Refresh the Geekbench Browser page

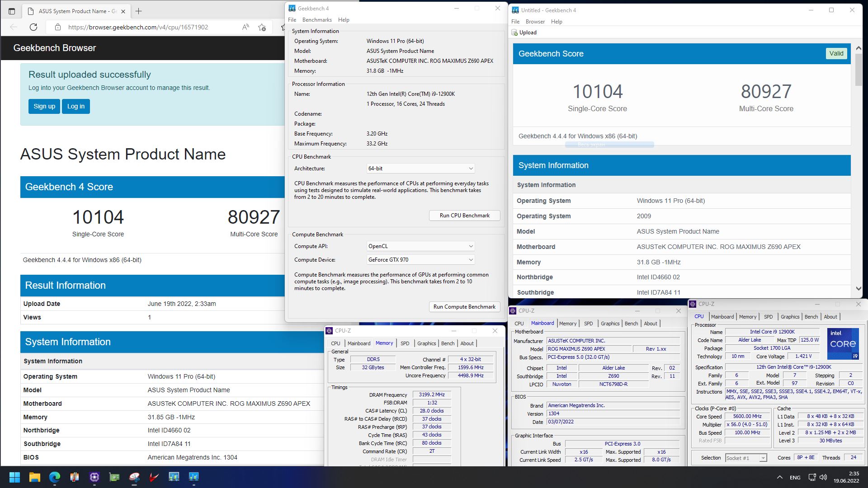pos(33,27)
